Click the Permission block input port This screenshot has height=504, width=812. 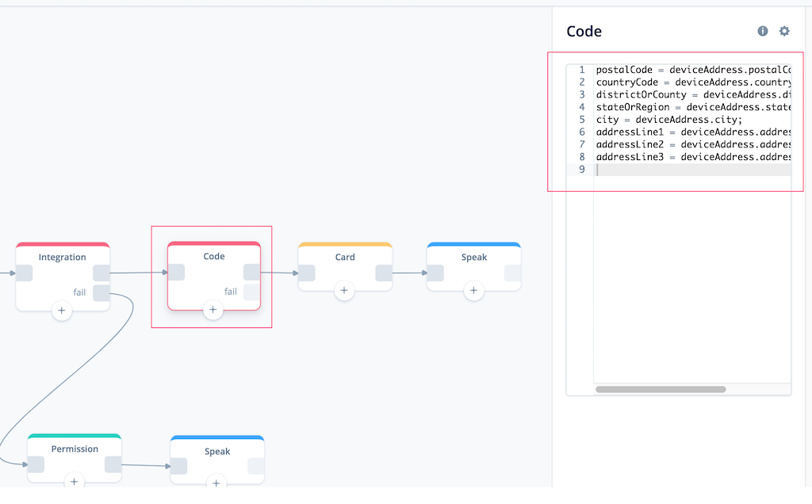click(36, 464)
